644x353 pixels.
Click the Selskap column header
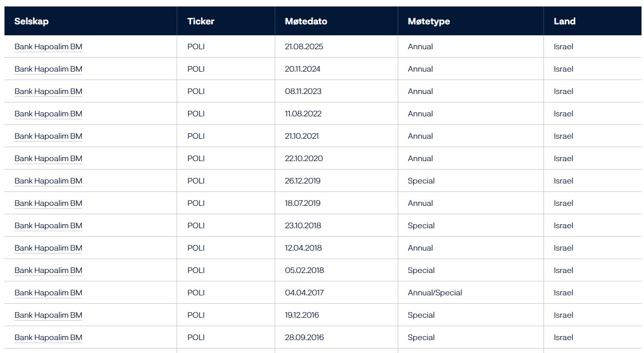(x=31, y=21)
